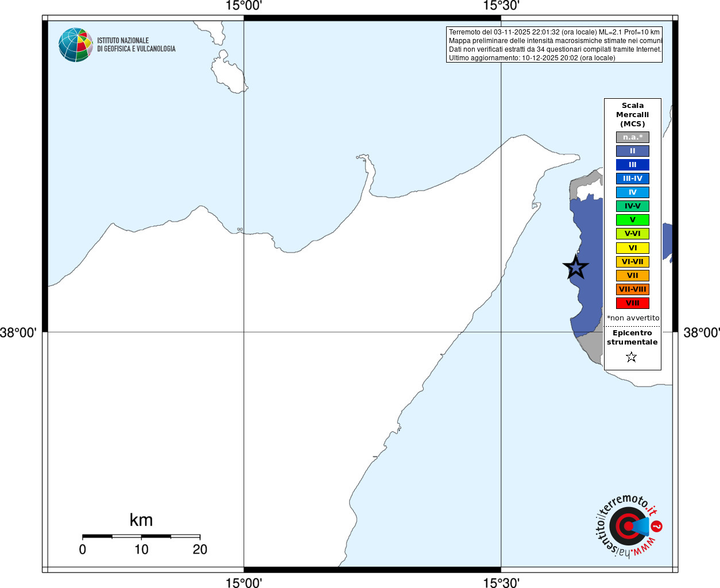Image resolution: width=720 pixels, height=588 pixels.
Task: Click the Istituto Nazionale di Geofisica text
Action: tap(136, 45)
